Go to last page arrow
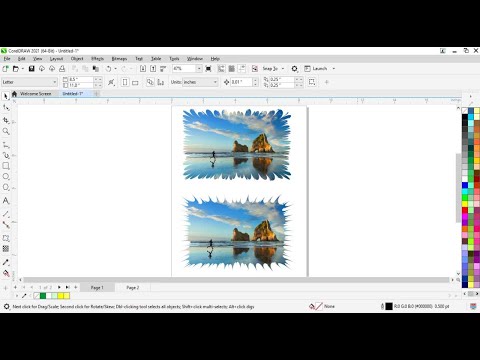The height and width of the screenshot is (360, 480). tap(67, 287)
